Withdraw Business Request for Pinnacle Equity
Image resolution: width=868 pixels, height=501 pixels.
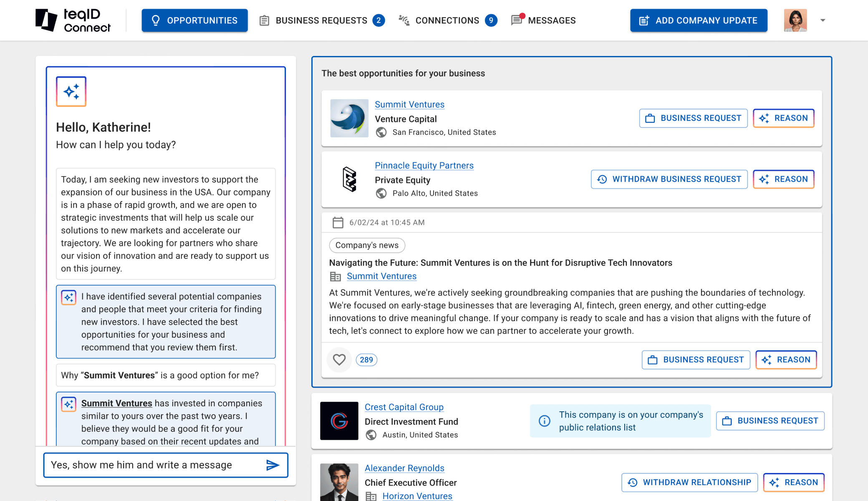669,179
